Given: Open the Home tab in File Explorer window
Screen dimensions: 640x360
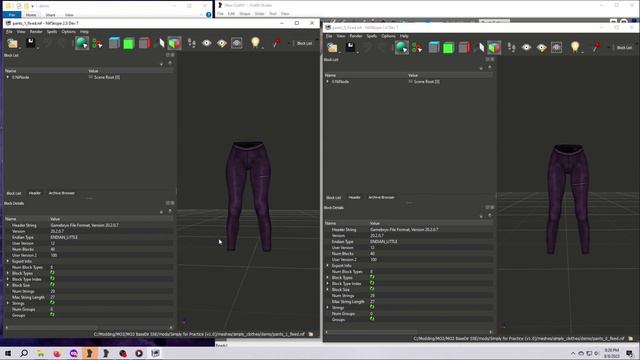Looking at the screenshot, I should 31,15.
